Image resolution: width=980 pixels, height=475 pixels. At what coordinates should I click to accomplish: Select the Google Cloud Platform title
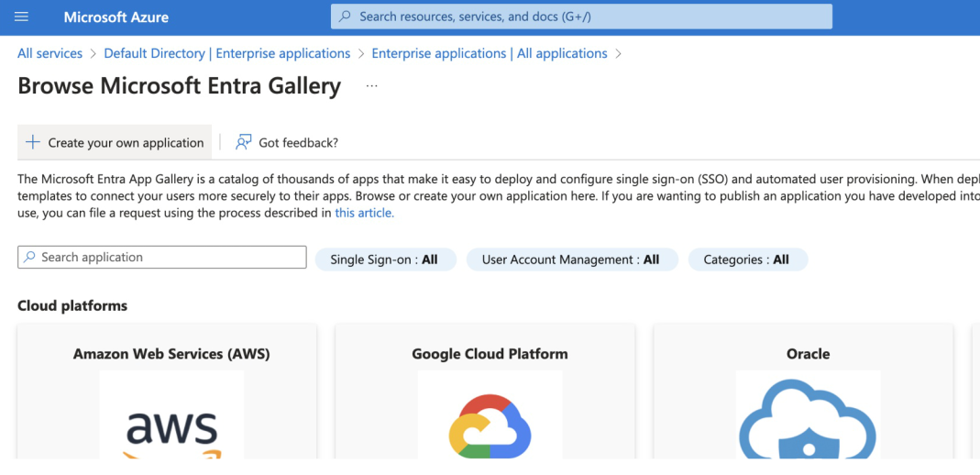click(x=490, y=354)
